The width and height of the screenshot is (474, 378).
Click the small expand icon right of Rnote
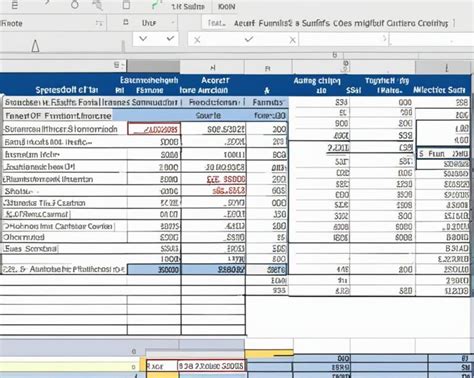99,23
